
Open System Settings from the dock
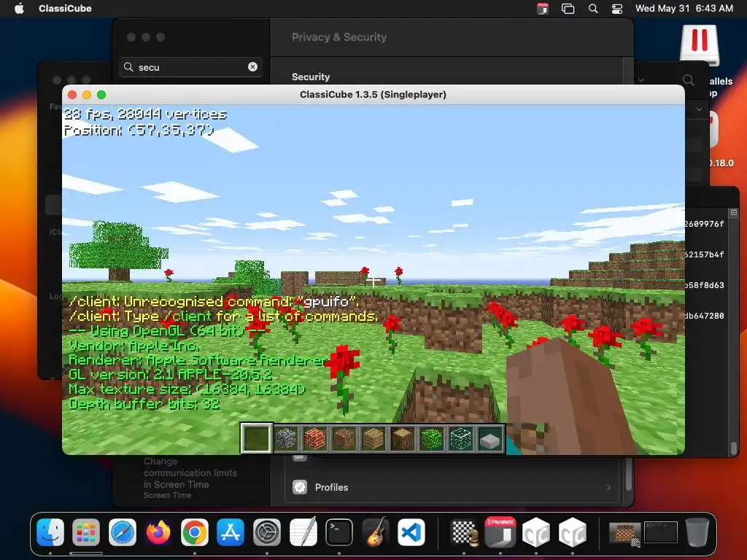(267, 532)
